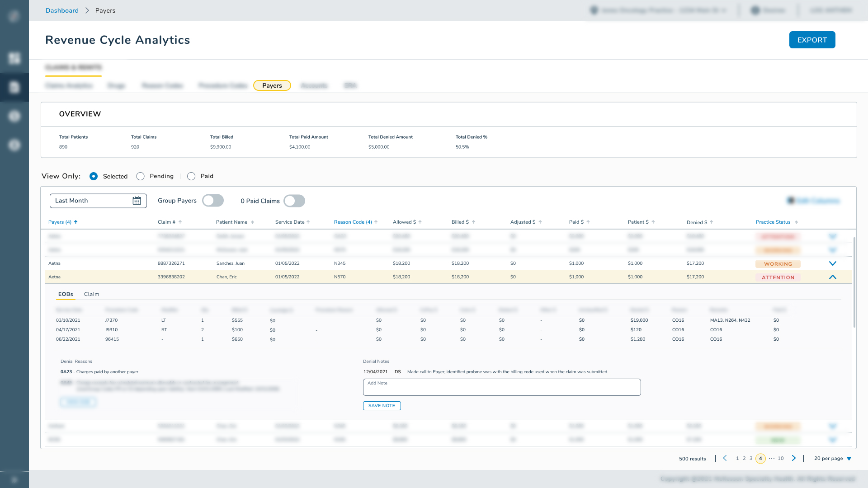The width and height of the screenshot is (868, 488).
Task: Go to results page 2
Action: click(x=744, y=458)
